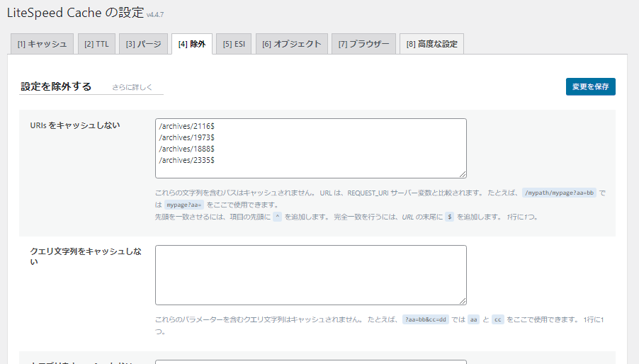Click the /archives/1973$ entry line
Image resolution: width=639 pixels, height=364 pixels.
click(187, 137)
